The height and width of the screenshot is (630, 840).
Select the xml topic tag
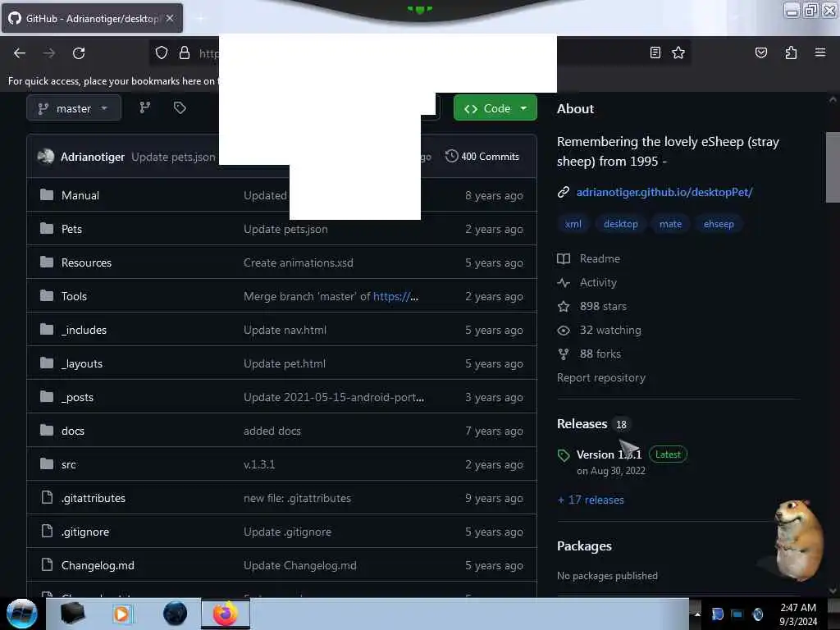573,224
